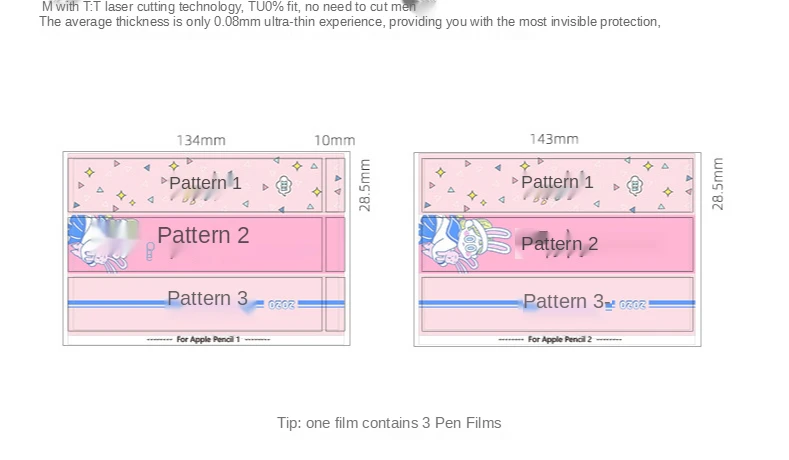Viewport: 789px width, 460px height.
Task: Click the 'one film contains 3 Pen Films' tip
Action: click(x=404, y=423)
